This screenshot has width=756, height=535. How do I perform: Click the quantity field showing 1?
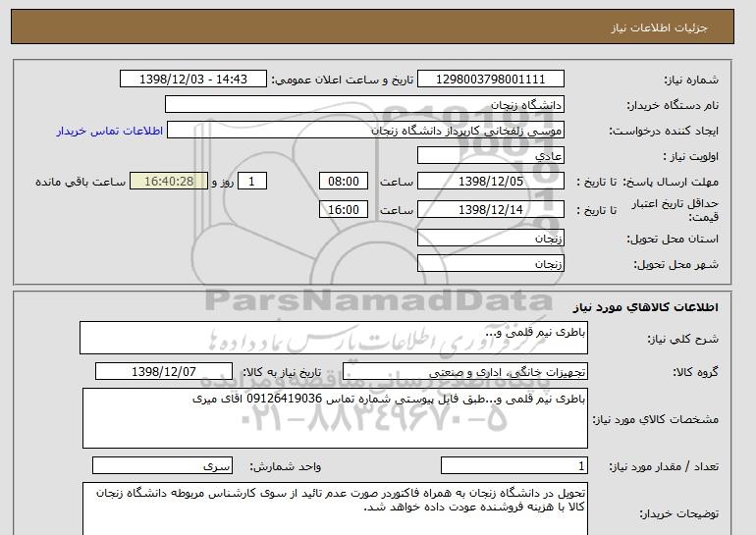(x=513, y=466)
